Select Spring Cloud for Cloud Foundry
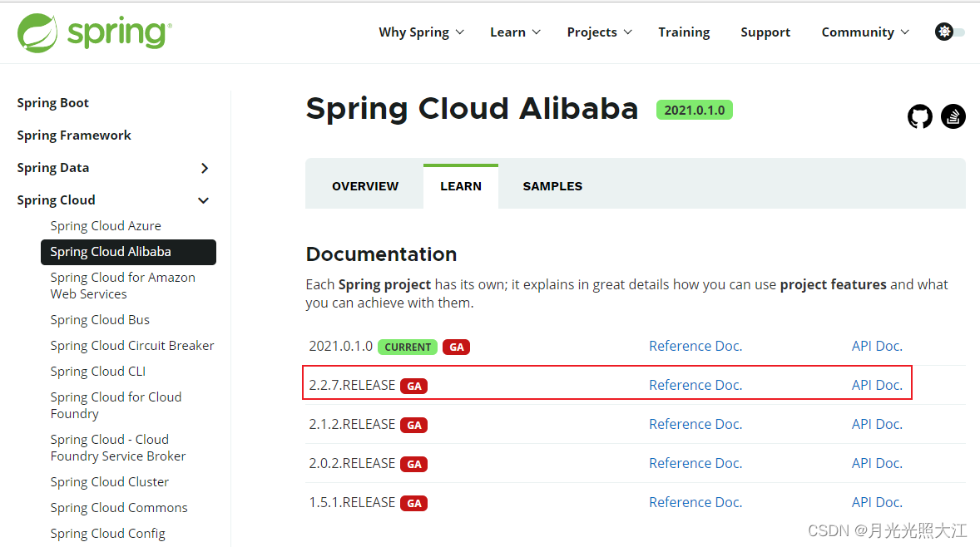This screenshot has height=547, width=980. (116, 405)
